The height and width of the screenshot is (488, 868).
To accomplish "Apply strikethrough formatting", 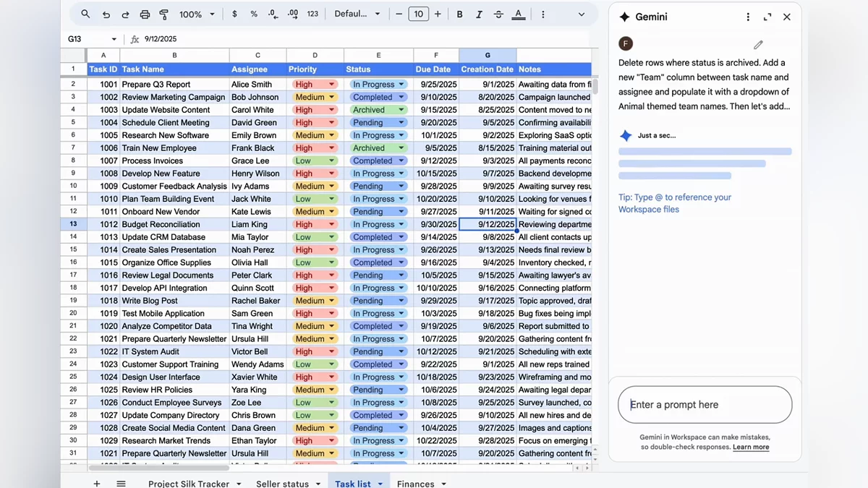I will point(498,14).
